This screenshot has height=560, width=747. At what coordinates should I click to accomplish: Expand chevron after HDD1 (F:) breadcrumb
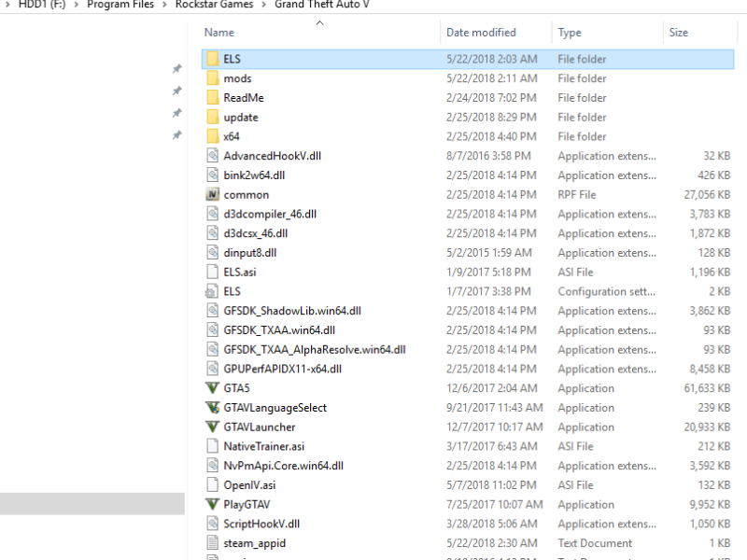point(77,5)
